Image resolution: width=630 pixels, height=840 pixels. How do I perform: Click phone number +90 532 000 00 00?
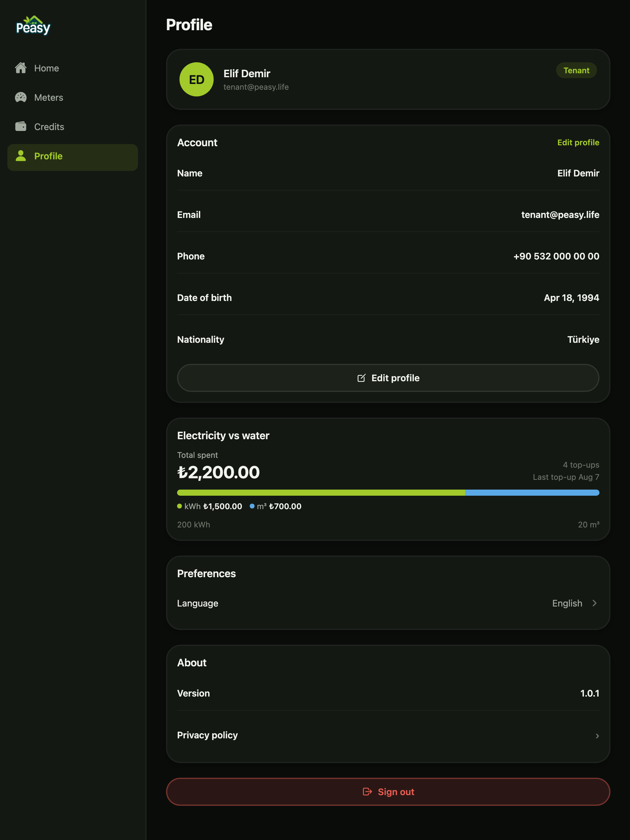pyautogui.click(x=556, y=256)
